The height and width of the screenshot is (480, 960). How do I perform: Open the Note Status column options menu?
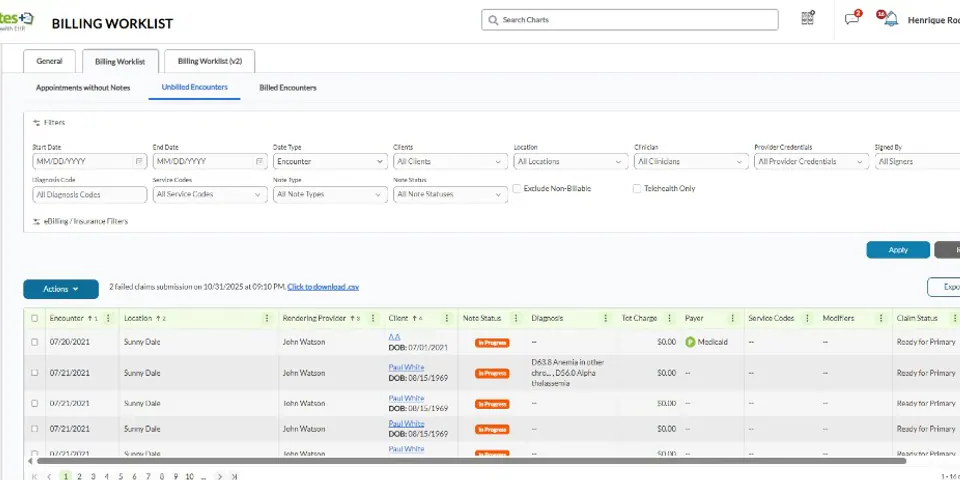click(x=516, y=318)
